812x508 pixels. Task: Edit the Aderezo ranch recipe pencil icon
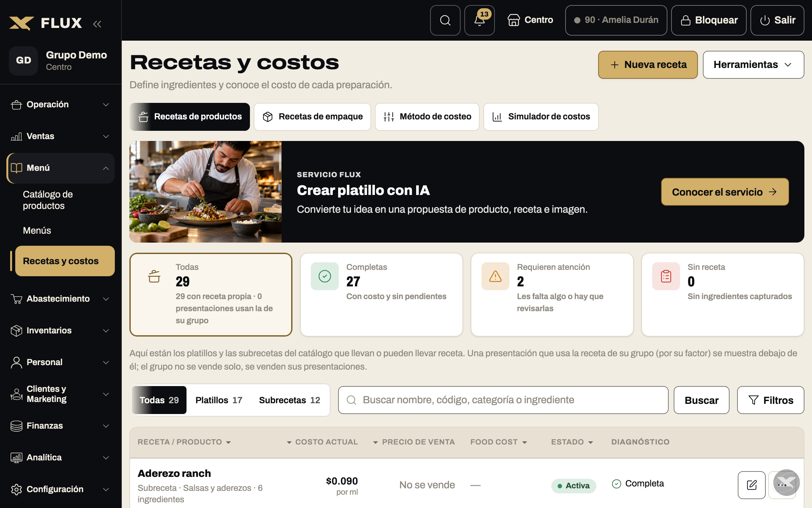[x=752, y=485]
